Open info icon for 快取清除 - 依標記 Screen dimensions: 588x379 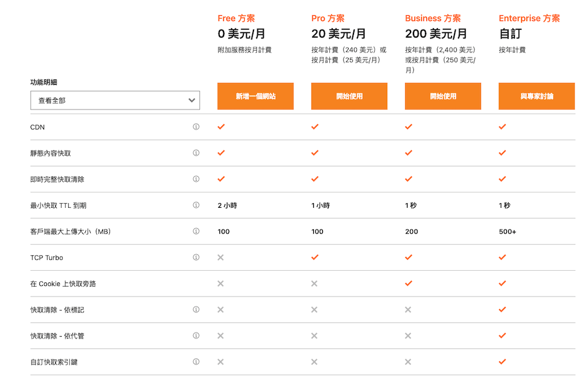[x=196, y=310]
